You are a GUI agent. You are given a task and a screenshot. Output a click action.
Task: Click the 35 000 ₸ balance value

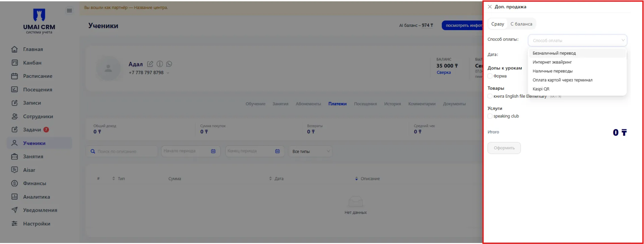pos(447,66)
